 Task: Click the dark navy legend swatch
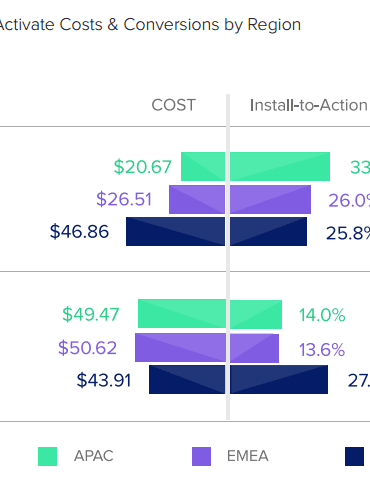pyautogui.click(x=354, y=456)
